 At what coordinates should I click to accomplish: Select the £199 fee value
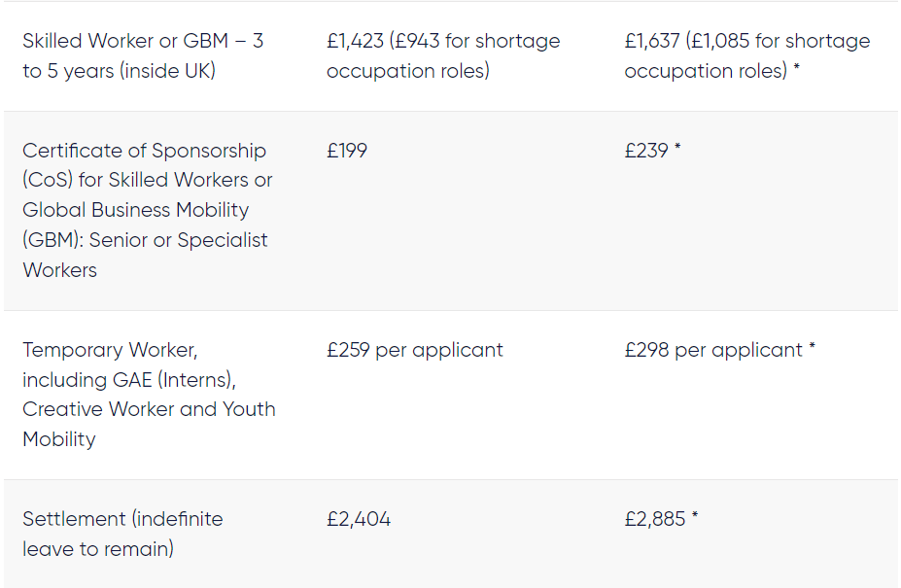(347, 151)
